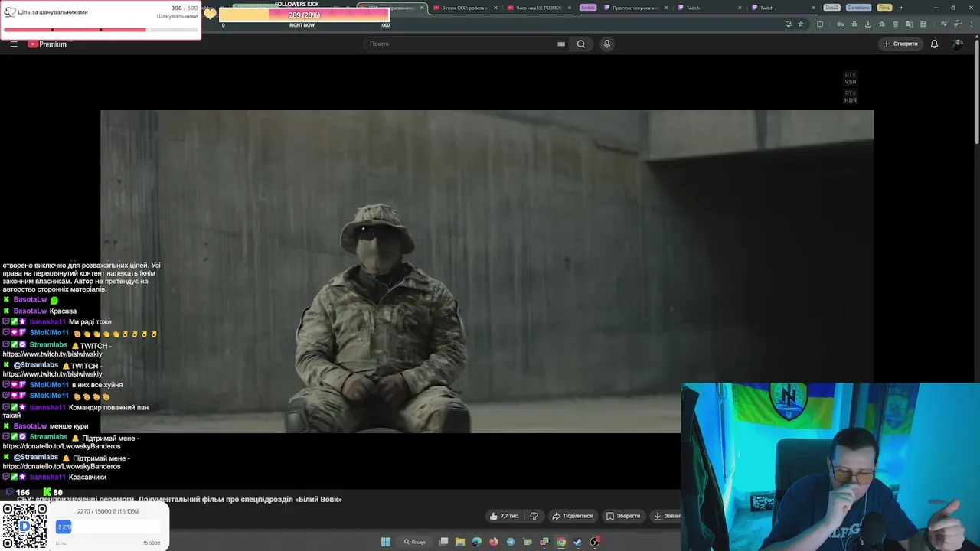Open Chrome profile avatar in toolbar

(x=958, y=24)
